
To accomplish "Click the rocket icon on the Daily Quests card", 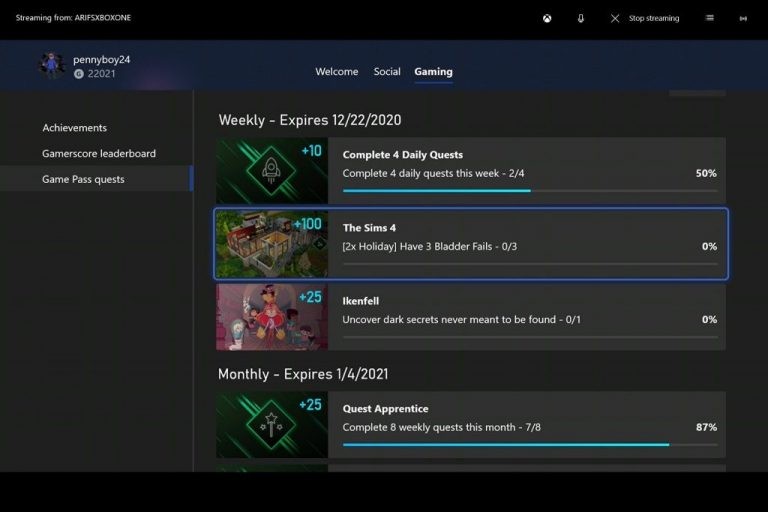I will [271, 171].
